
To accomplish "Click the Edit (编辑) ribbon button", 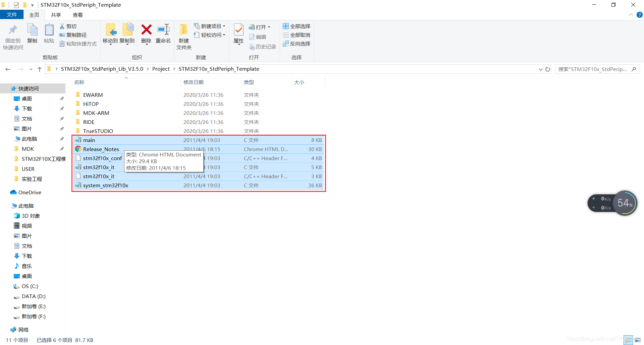I will [258, 37].
